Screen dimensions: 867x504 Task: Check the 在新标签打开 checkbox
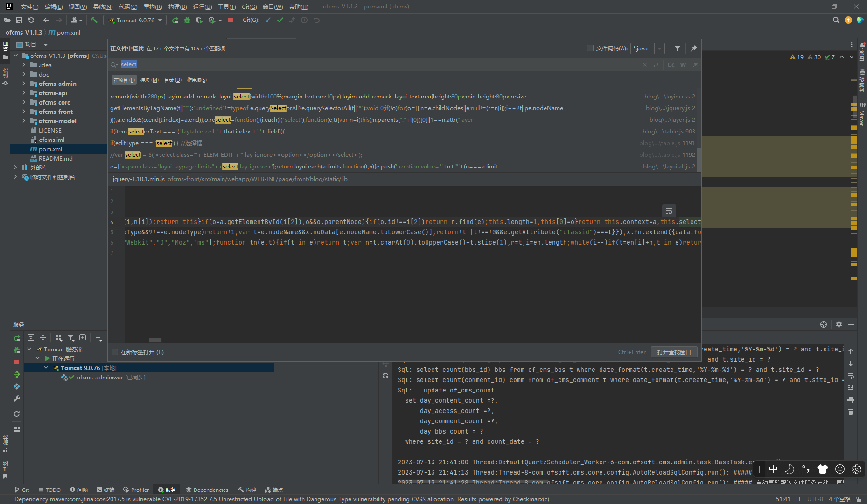click(115, 352)
